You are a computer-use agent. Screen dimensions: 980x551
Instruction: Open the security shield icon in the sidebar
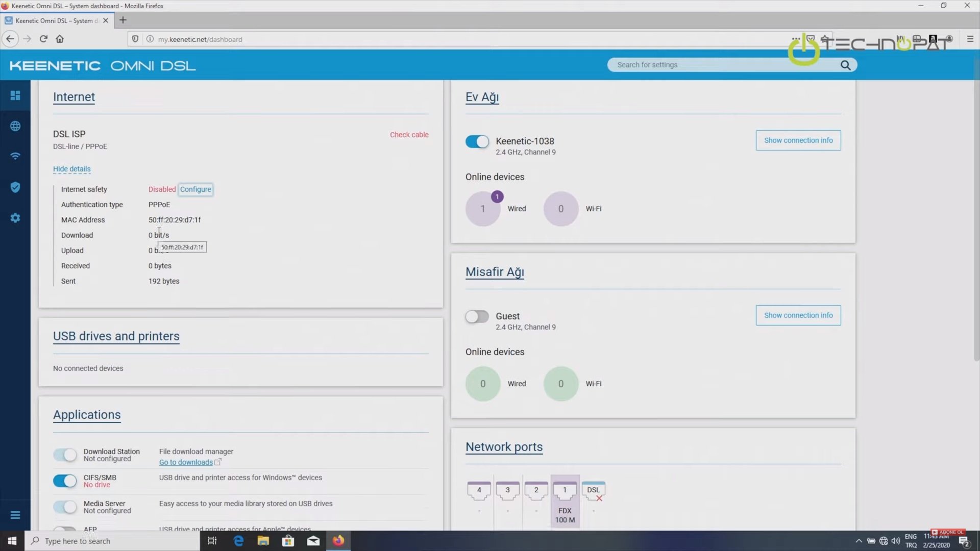[x=15, y=187]
